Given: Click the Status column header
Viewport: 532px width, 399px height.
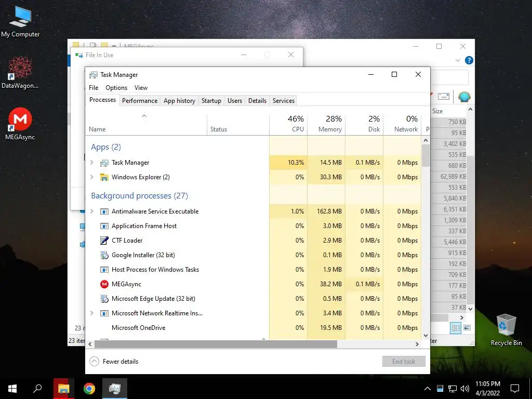Looking at the screenshot, I should pos(238,124).
